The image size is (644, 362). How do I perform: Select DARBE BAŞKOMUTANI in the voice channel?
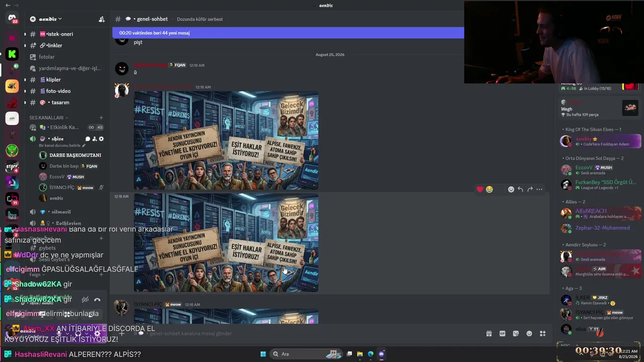click(70, 155)
